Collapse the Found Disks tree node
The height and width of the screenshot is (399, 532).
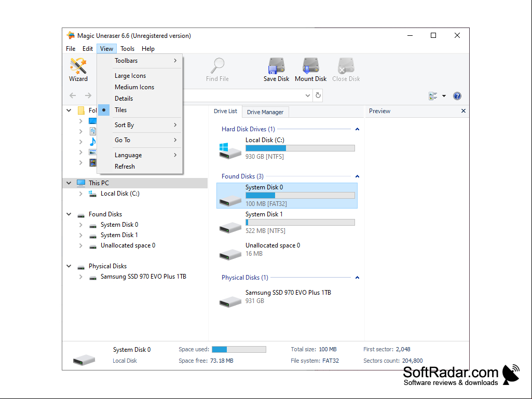pyautogui.click(x=69, y=214)
